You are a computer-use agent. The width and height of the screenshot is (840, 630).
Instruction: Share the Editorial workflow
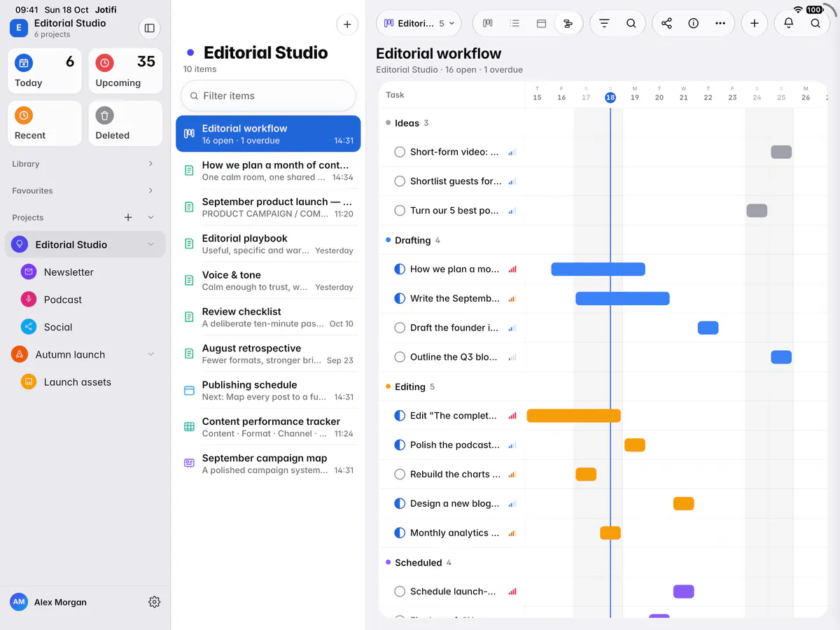pos(666,23)
